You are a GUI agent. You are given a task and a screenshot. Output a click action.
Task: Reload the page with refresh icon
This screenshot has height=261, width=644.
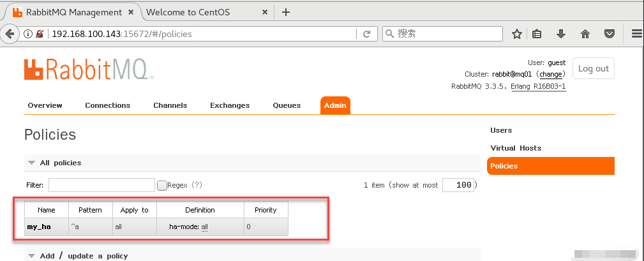[367, 34]
